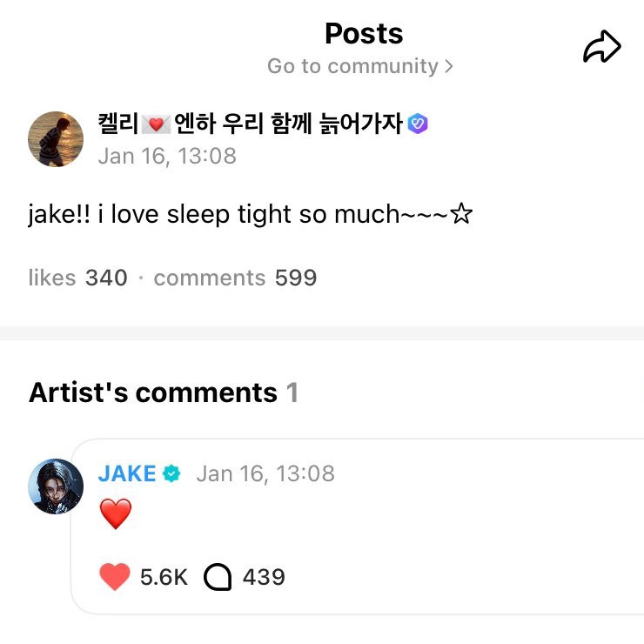The image size is (644, 644).
Task: Like JAKE's comment with the heart icon
Action: (x=115, y=577)
